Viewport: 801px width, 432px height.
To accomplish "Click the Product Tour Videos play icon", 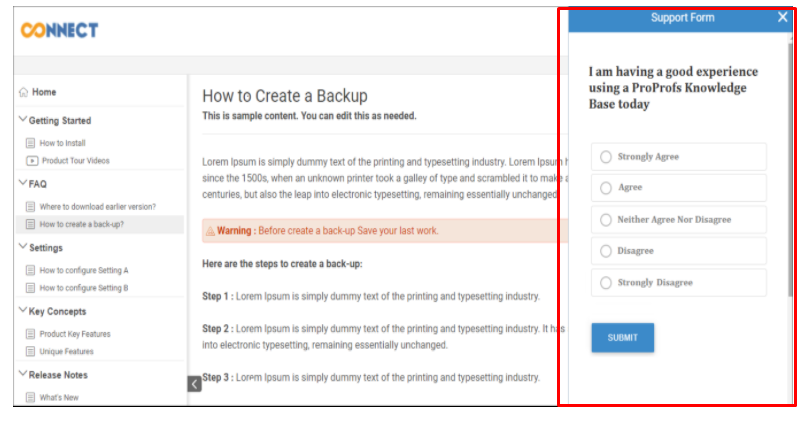I will pos(31,160).
